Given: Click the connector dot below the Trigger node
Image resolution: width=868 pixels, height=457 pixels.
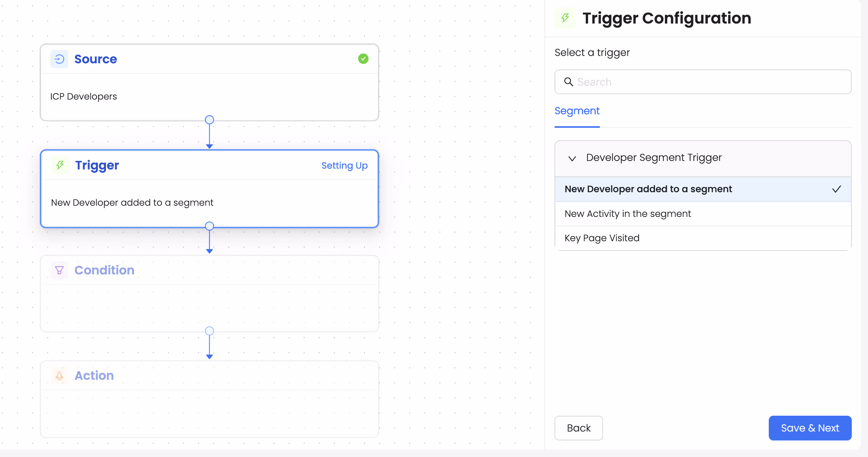Looking at the screenshot, I should tap(209, 226).
